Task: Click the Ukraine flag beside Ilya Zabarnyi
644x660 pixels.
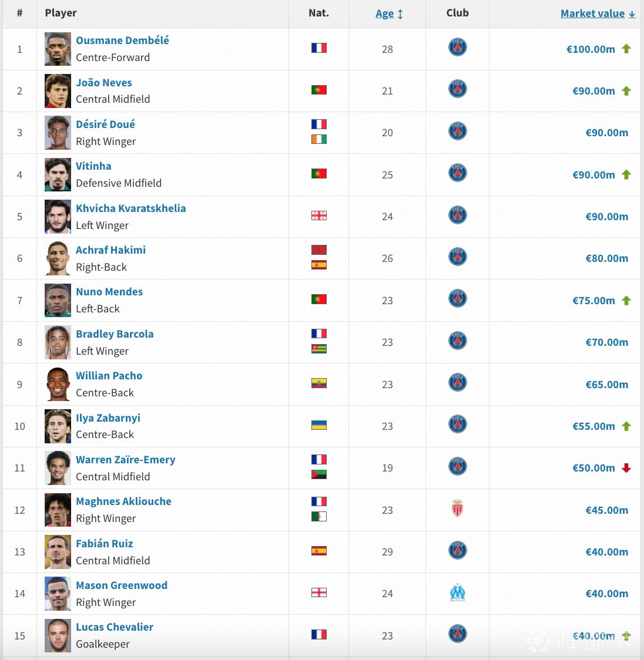Action: pyautogui.click(x=318, y=425)
